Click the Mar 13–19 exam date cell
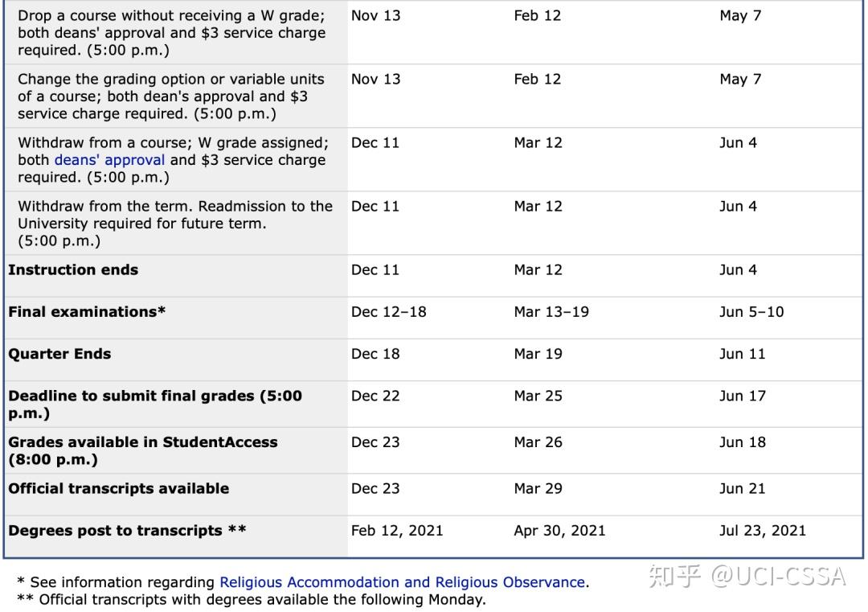 [x=551, y=312]
